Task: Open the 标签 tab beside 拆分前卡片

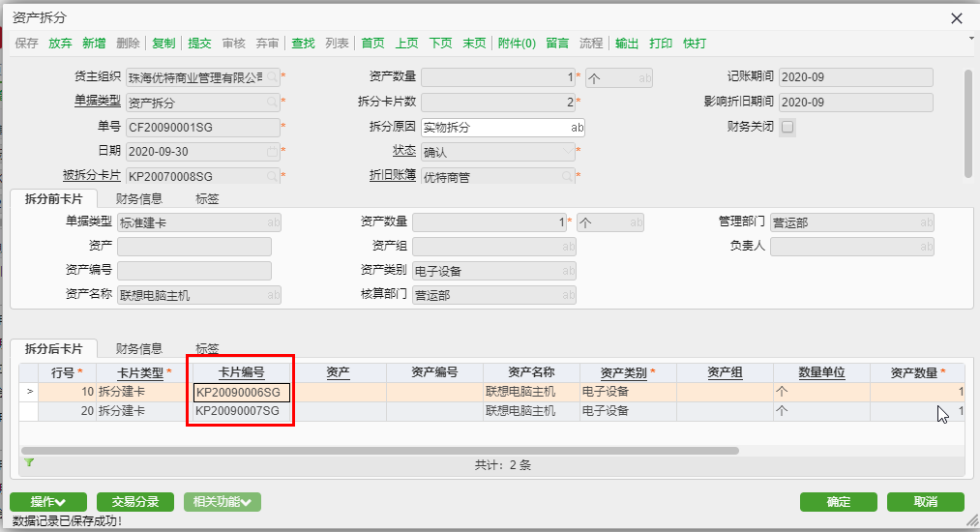Action: [x=207, y=198]
